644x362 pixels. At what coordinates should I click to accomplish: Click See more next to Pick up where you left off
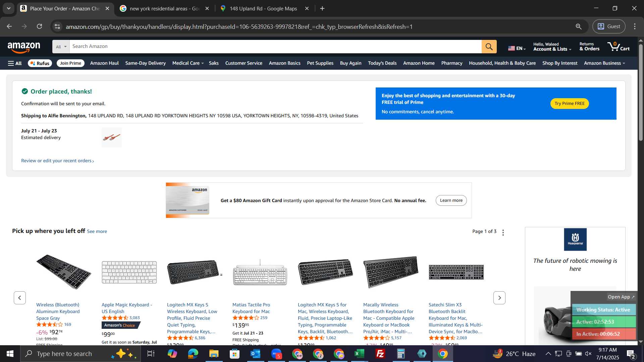[97, 231]
